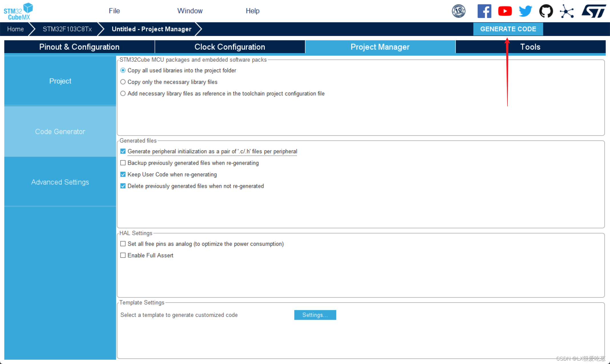
Task: Go to Home breadcrumb
Action: click(15, 29)
